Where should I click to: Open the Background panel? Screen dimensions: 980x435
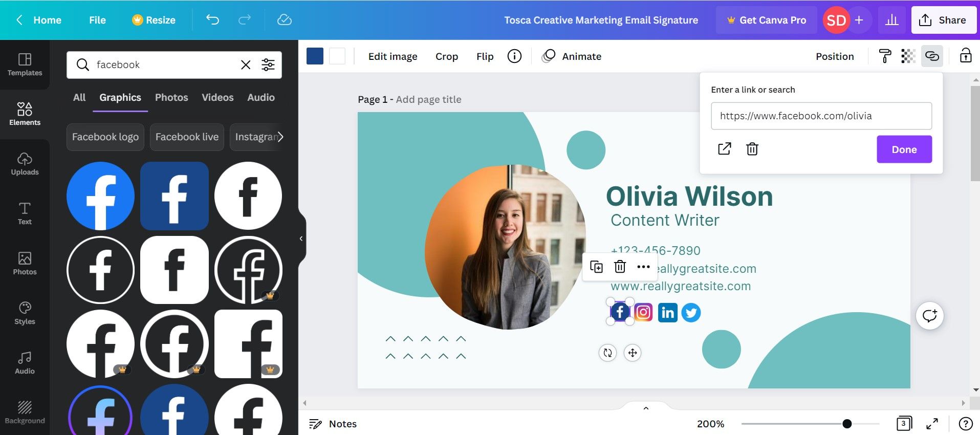[25, 412]
